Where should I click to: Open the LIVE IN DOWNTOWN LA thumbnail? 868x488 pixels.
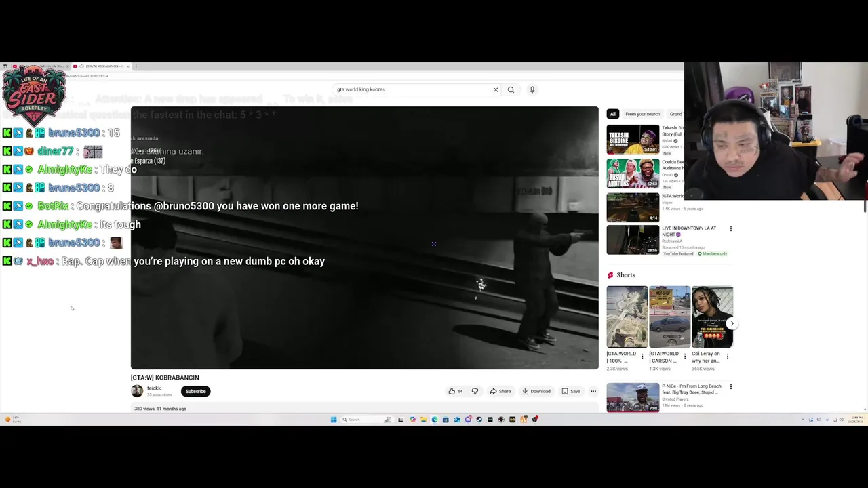click(x=633, y=240)
